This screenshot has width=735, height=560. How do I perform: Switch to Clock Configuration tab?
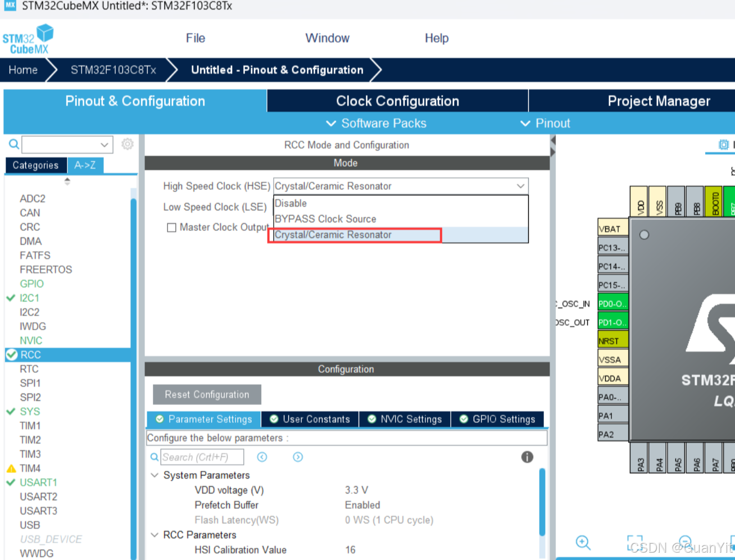[x=397, y=101]
